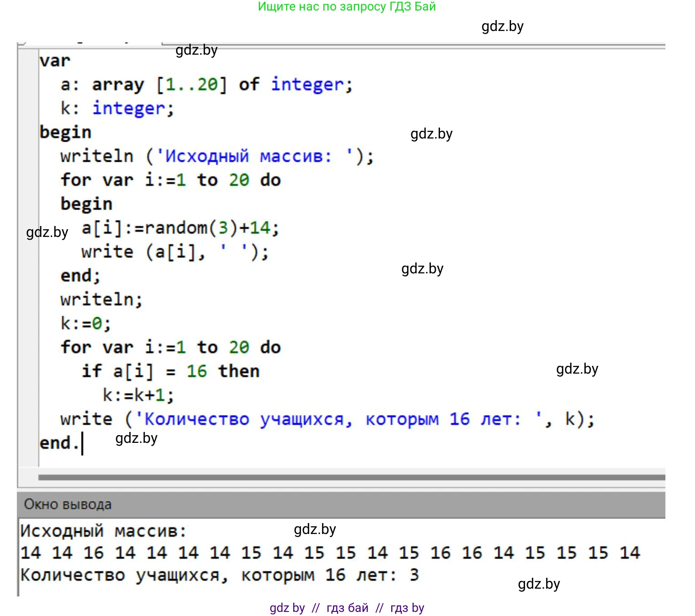Click the 'a[i]:=random(3)+14;' assignment line
Viewport: 695px width, 616px height.
point(180,228)
